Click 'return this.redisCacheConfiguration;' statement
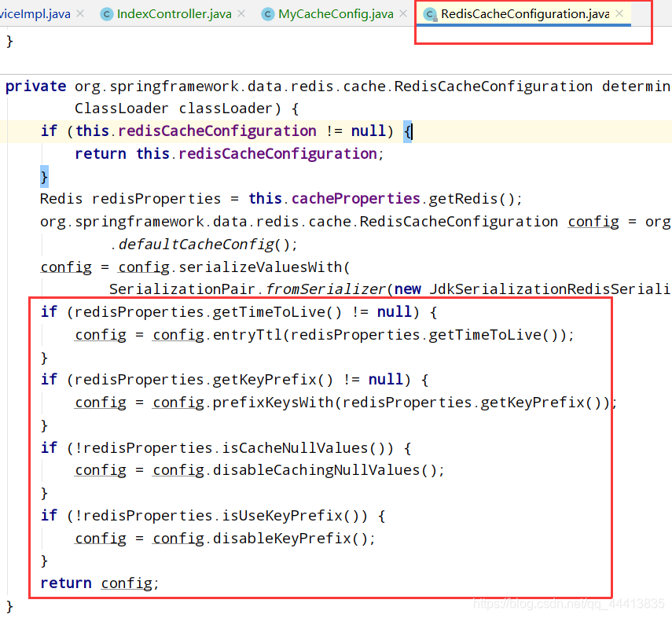The height and width of the screenshot is (618, 672). [230, 153]
